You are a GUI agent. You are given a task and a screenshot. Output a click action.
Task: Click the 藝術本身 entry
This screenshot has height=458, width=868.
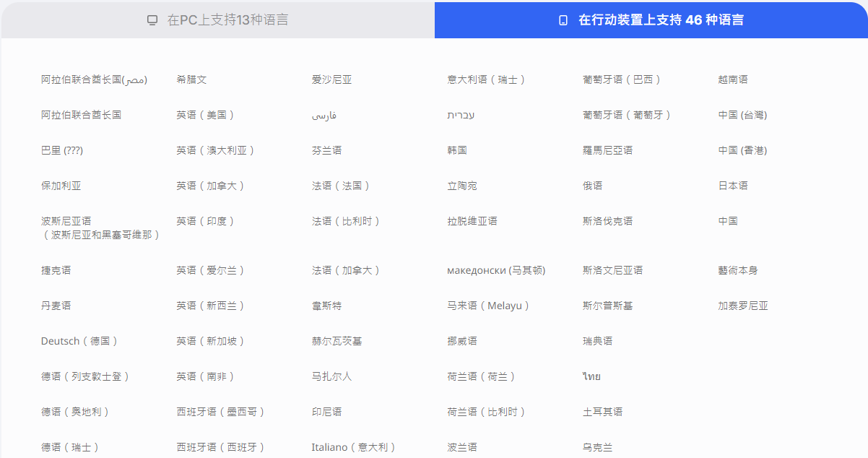[x=738, y=270]
